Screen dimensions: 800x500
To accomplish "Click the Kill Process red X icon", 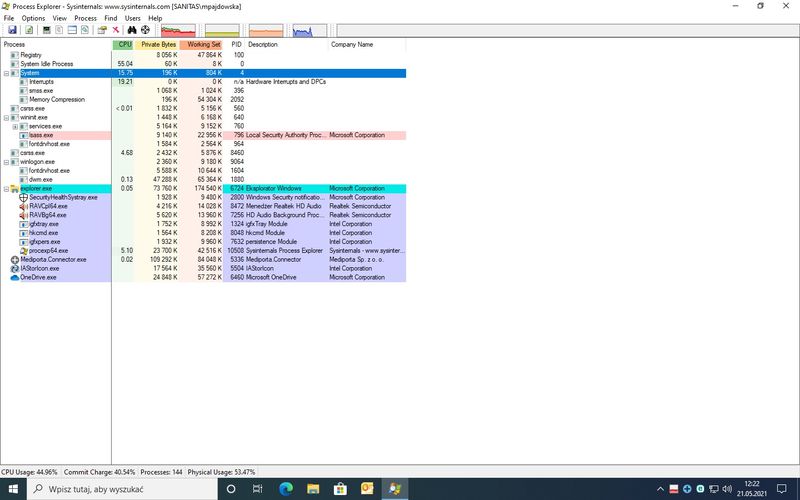I will pos(116,30).
